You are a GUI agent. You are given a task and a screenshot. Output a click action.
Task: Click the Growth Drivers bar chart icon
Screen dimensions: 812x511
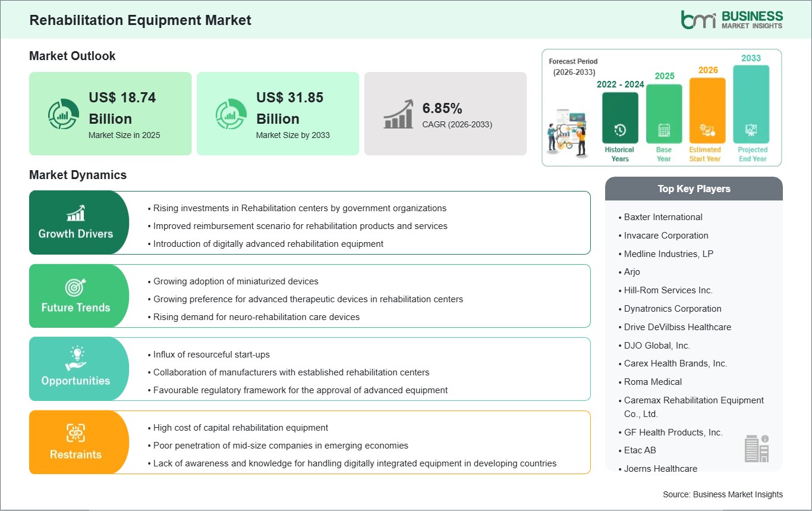[x=75, y=213]
